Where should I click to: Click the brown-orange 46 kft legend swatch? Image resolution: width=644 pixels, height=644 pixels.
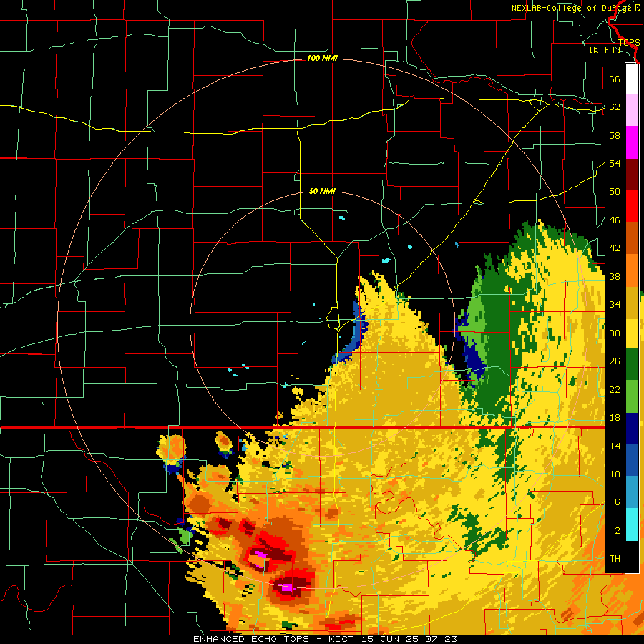coord(632,238)
